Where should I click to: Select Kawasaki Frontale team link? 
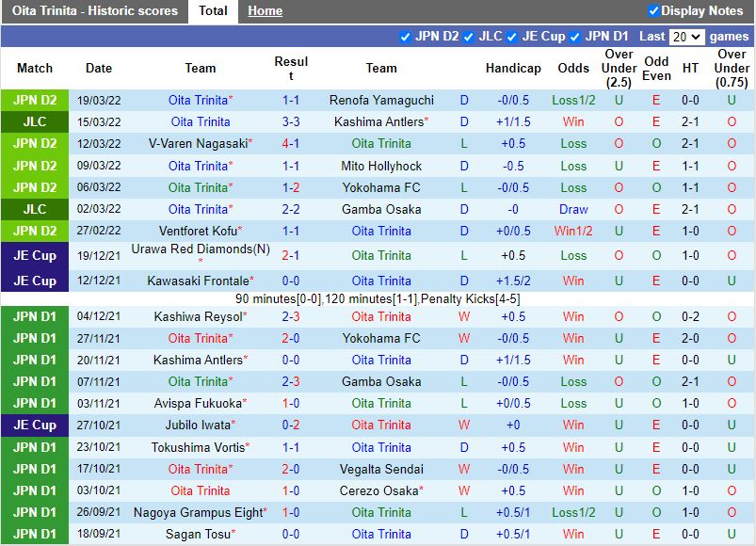coord(198,281)
